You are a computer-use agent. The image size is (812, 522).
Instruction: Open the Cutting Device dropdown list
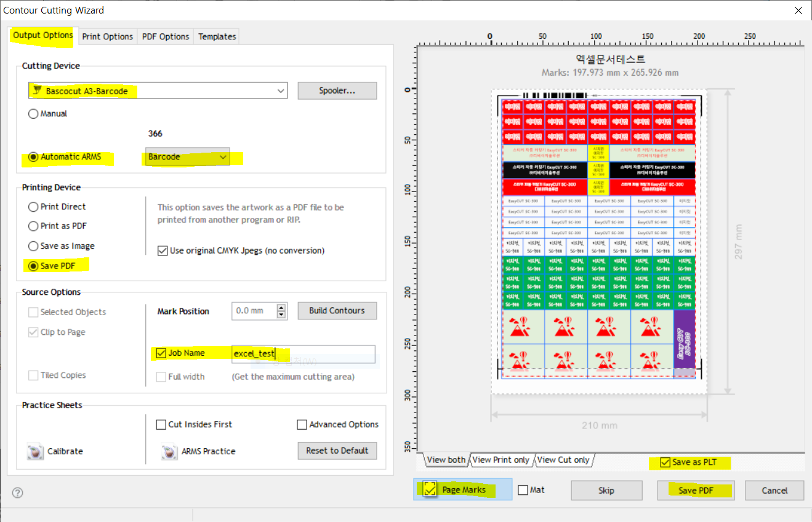pyautogui.click(x=281, y=91)
